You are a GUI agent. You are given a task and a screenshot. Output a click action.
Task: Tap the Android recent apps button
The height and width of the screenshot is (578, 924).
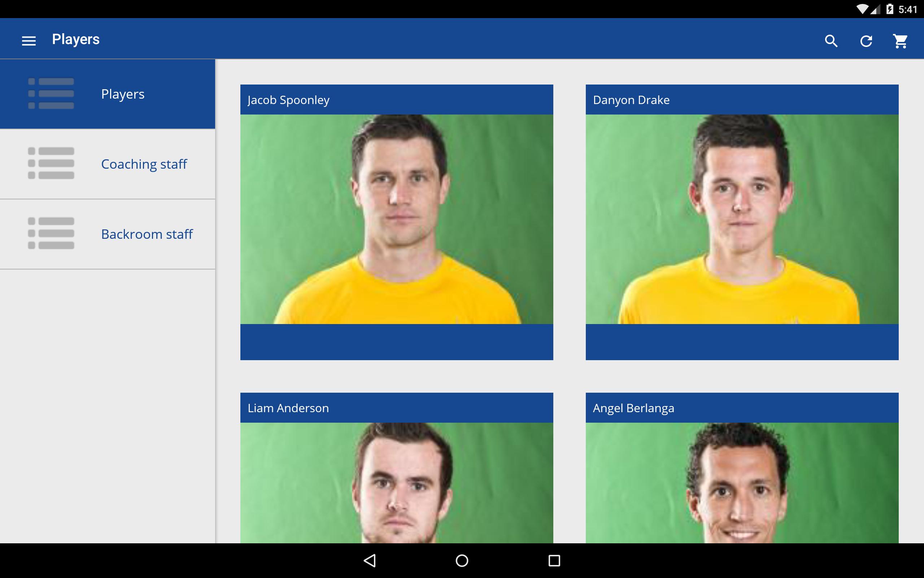pyautogui.click(x=554, y=560)
